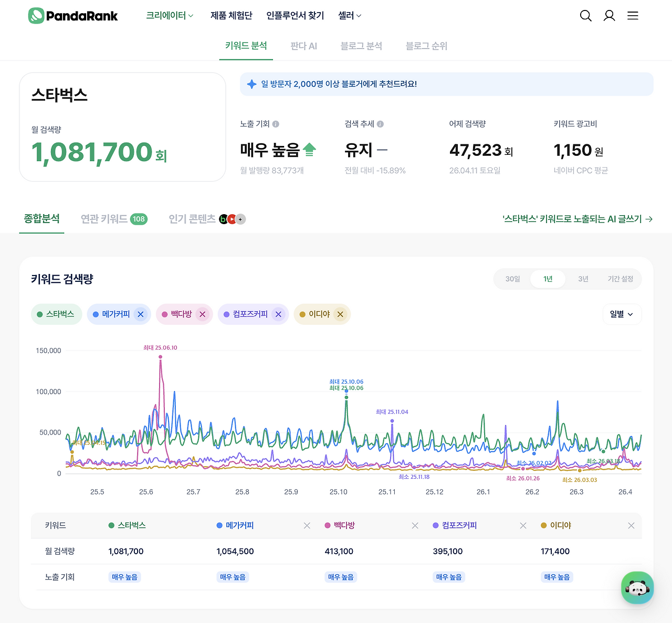Switch to the 3년 period view
The height and width of the screenshot is (623, 672).
[583, 279]
